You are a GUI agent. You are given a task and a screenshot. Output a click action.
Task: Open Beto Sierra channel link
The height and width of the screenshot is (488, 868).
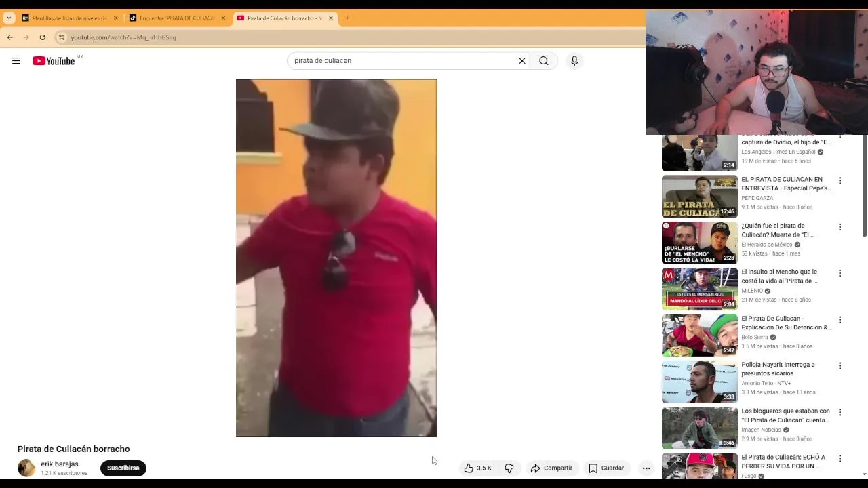point(755,338)
